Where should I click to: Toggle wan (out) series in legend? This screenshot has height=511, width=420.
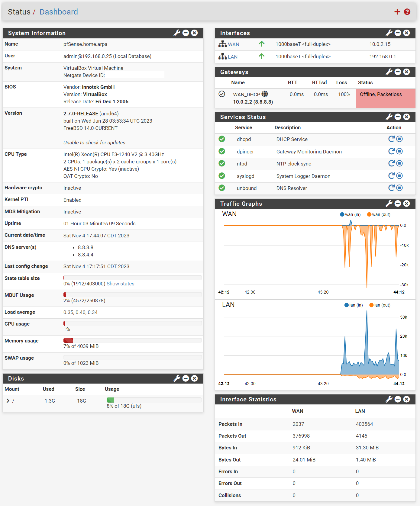pos(379,214)
